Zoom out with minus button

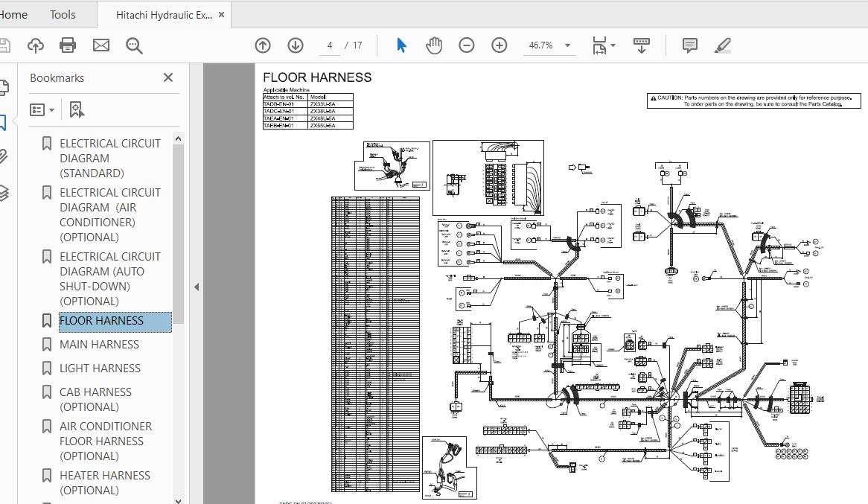(467, 45)
